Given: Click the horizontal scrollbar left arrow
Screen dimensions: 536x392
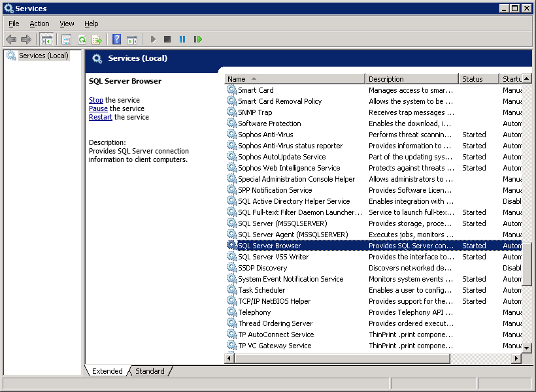Looking at the screenshot, I should [x=229, y=358].
